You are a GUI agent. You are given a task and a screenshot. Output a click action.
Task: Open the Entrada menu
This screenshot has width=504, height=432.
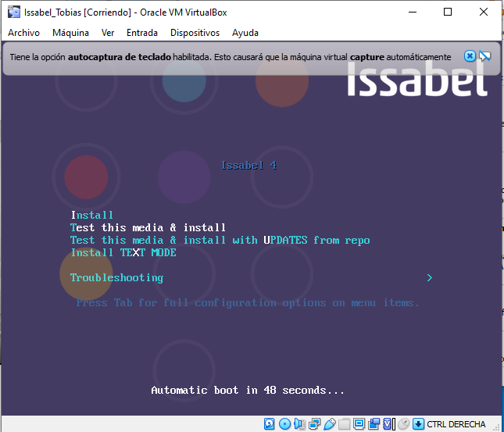[142, 33]
